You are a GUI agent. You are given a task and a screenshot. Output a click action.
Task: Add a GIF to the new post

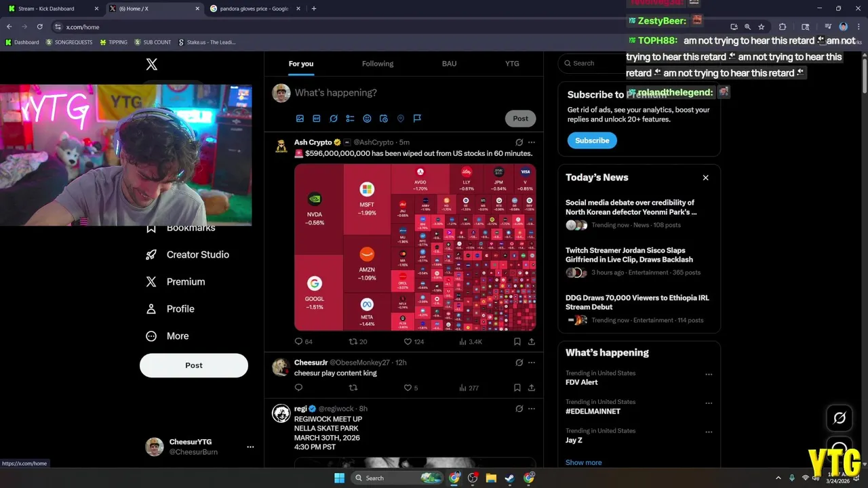tap(317, 119)
